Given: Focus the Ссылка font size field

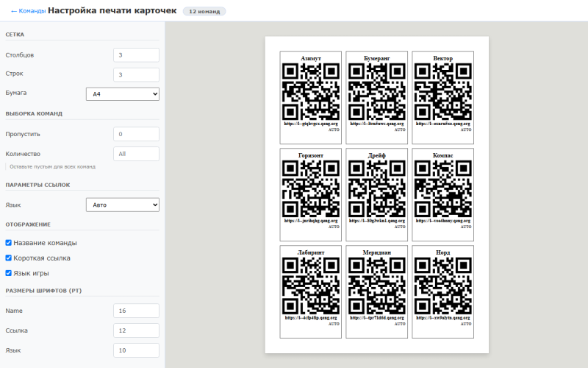Looking at the screenshot, I should (x=136, y=330).
